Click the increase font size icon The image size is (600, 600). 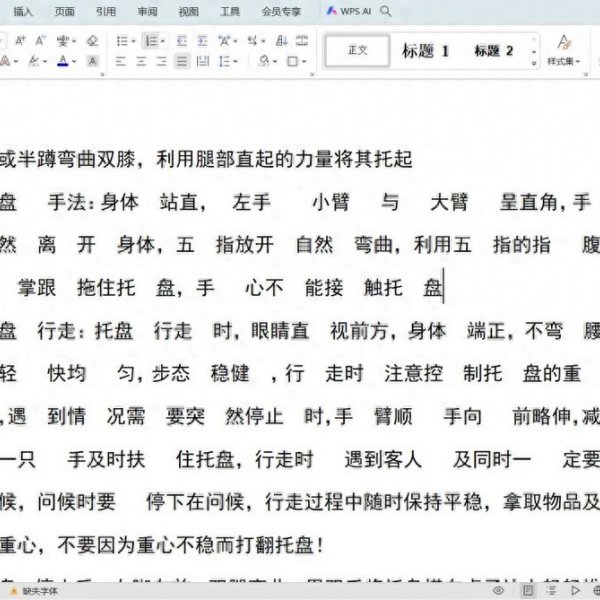click(x=22, y=41)
